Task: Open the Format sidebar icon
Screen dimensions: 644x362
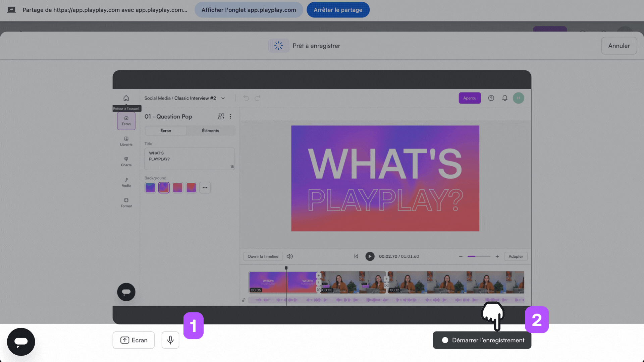Action: click(x=126, y=202)
